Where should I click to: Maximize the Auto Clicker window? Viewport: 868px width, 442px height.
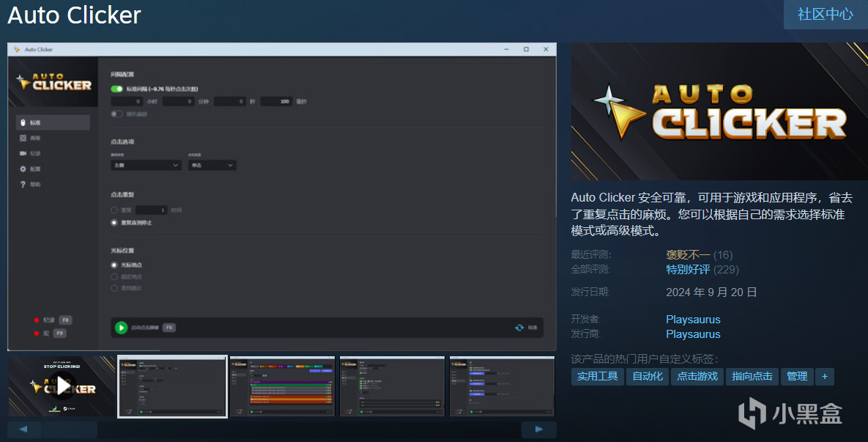pyautogui.click(x=526, y=49)
